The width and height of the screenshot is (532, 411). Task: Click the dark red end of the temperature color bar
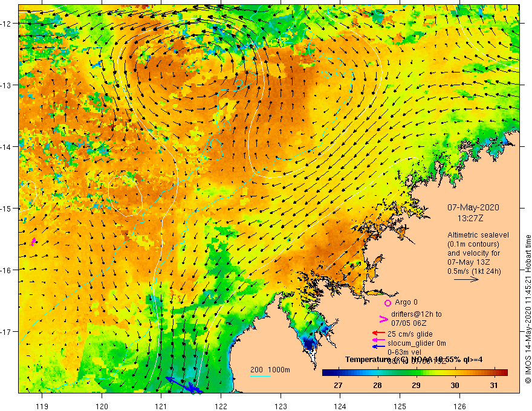tap(505, 373)
